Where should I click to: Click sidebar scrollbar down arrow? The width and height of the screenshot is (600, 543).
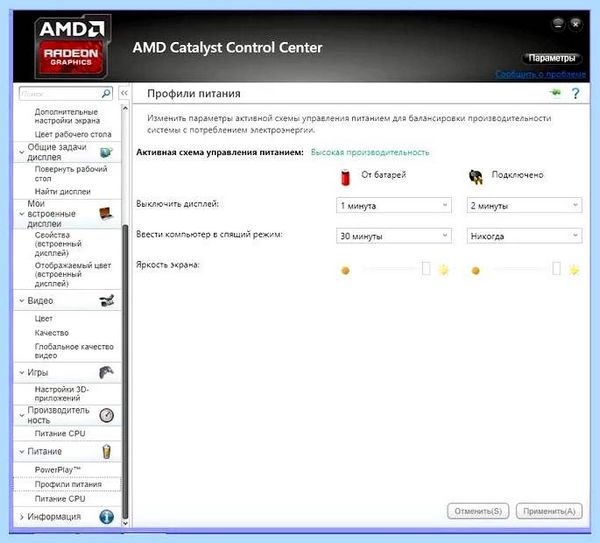point(125,523)
